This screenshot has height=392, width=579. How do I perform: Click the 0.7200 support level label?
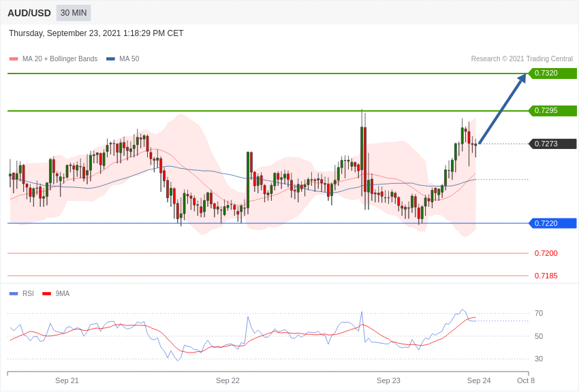click(x=546, y=253)
